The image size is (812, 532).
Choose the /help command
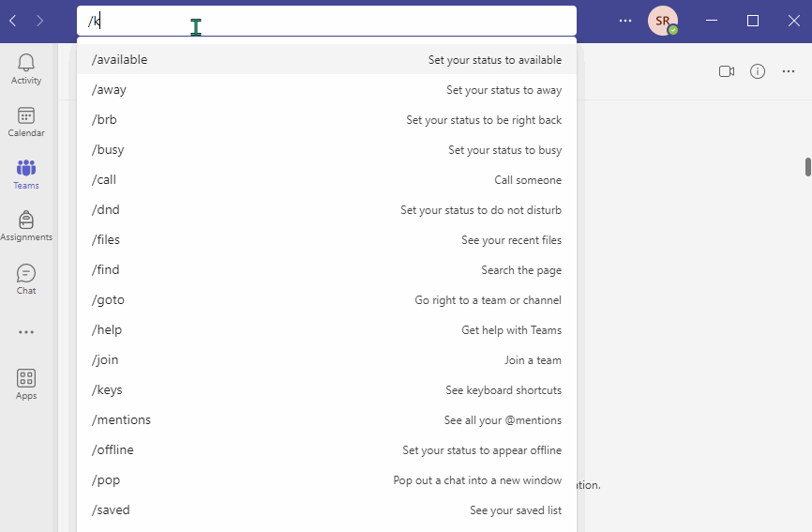click(326, 330)
